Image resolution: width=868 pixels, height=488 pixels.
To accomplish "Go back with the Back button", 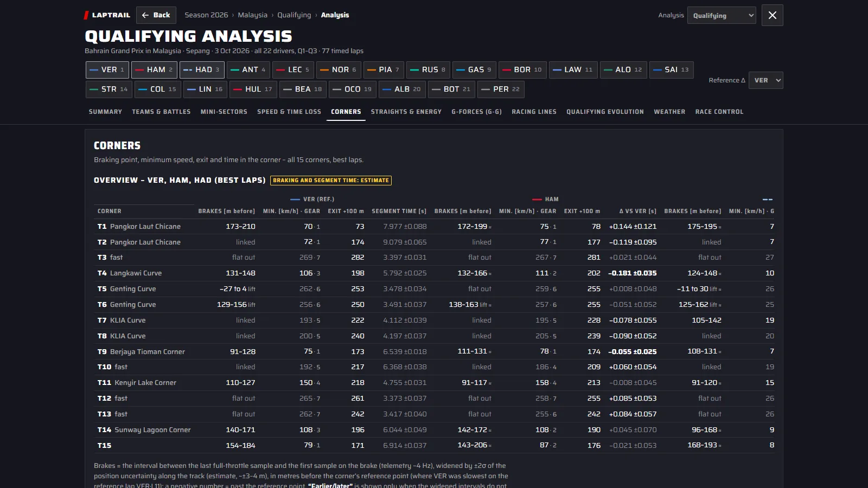I will (156, 15).
